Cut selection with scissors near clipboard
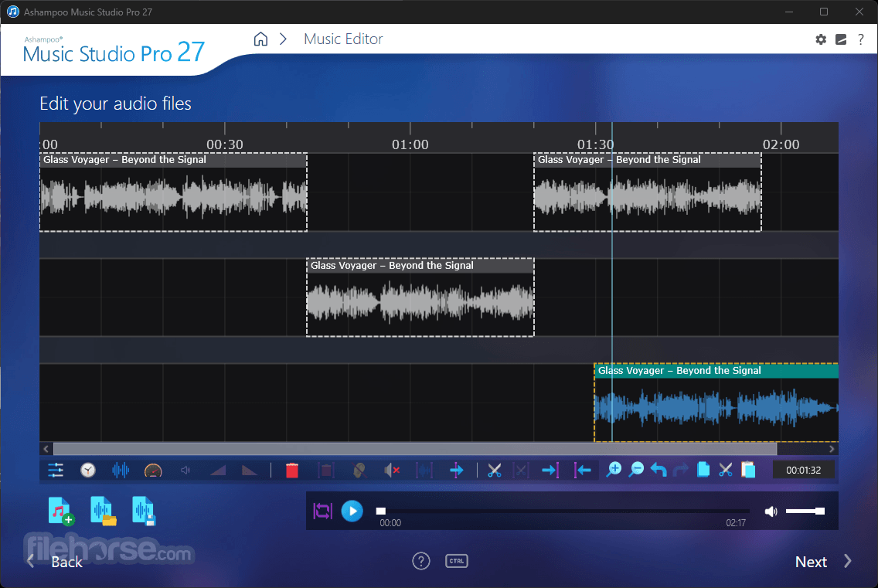This screenshot has width=878, height=588. coord(726,470)
